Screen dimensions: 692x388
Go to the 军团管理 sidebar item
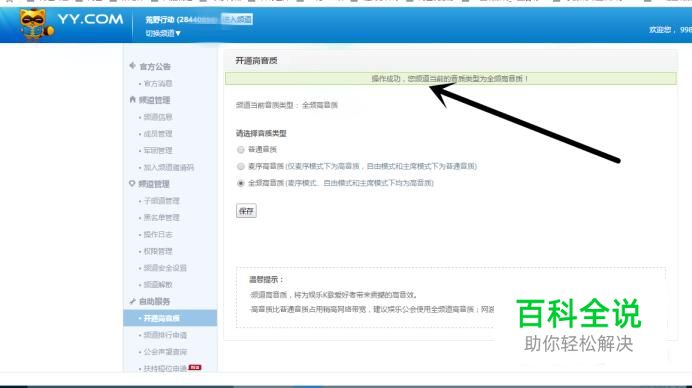pos(158,151)
